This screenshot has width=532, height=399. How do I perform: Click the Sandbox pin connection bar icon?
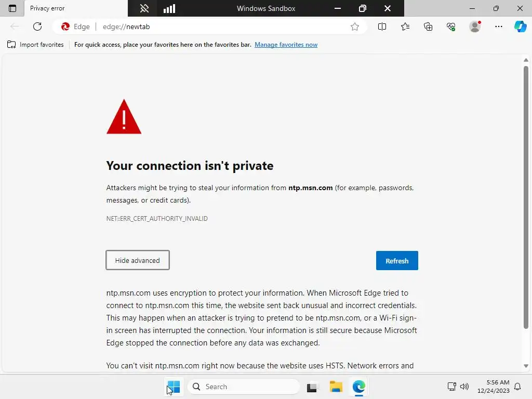(144, 8)
